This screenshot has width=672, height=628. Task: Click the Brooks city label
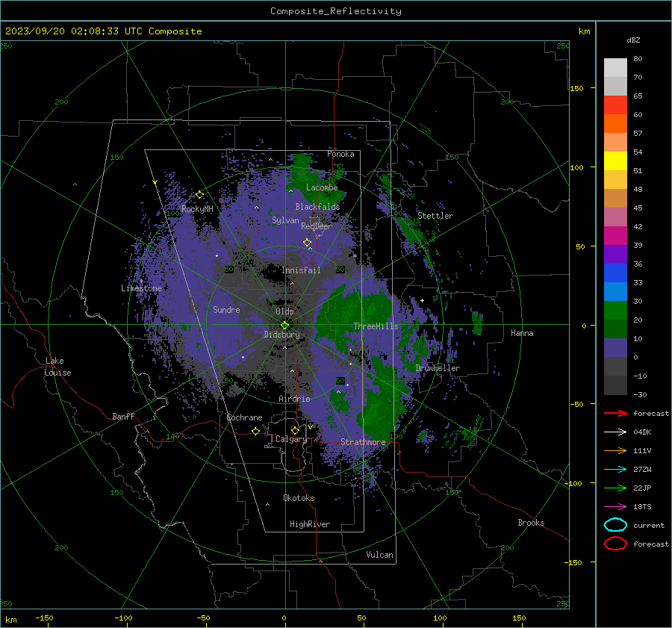click(x=531, y=523)
